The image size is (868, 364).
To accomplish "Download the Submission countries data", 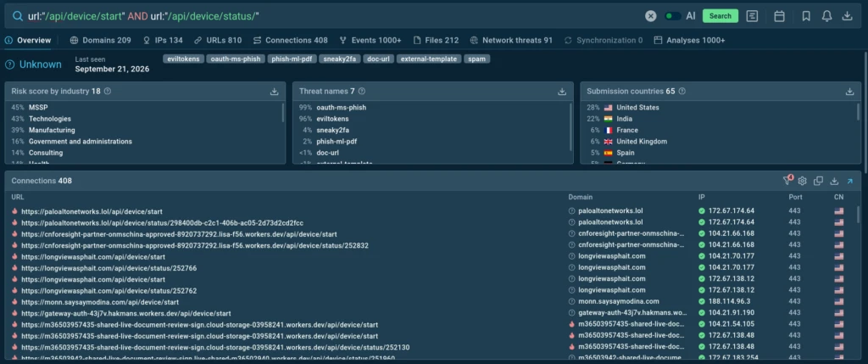I will 849,92.
